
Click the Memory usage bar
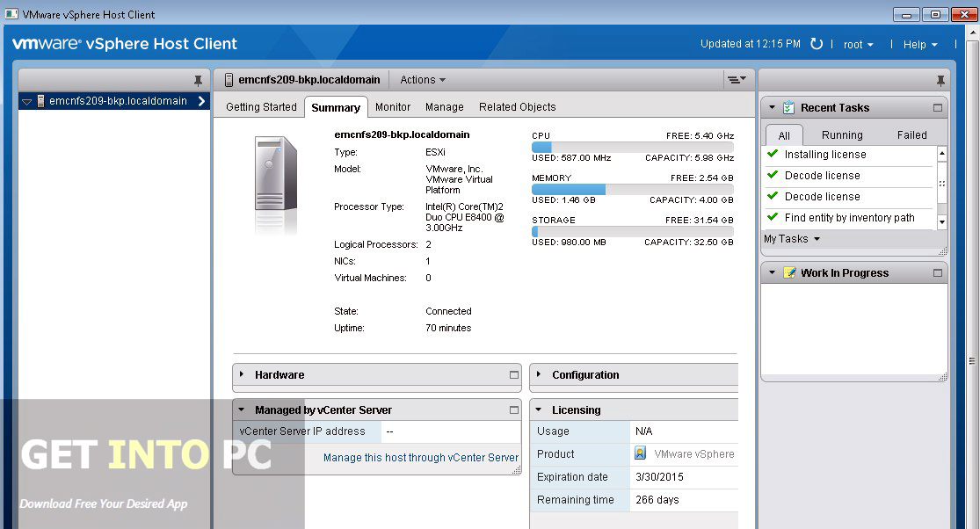633,189
